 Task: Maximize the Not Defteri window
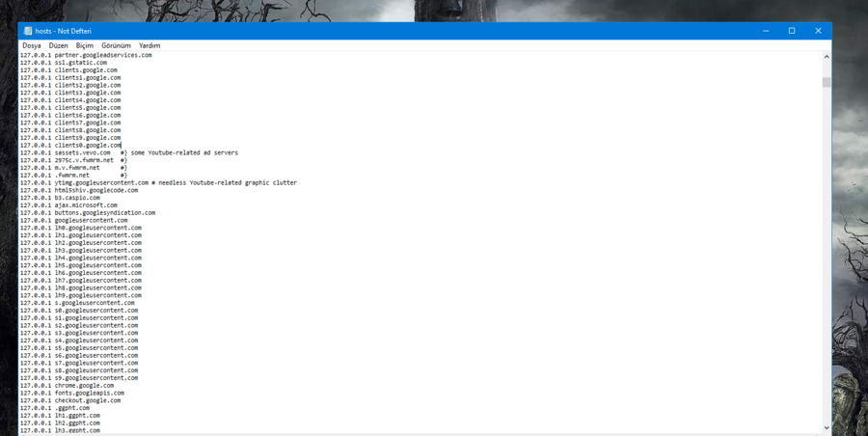coord(792,31)
